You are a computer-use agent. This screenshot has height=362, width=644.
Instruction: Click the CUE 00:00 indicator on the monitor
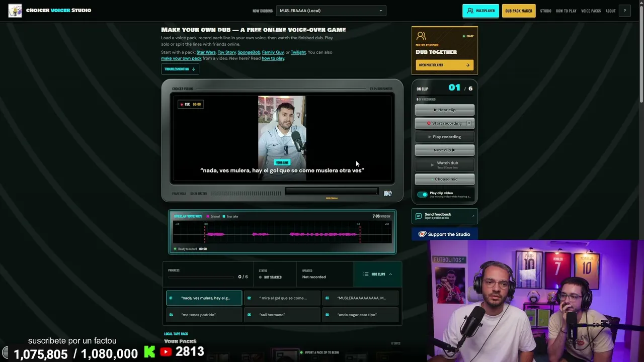pos(191,105)
